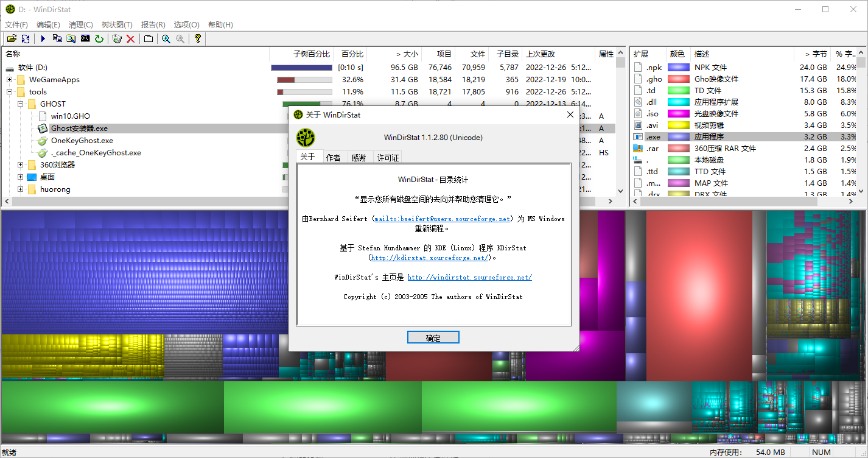Expand the WeGameApps folder node
Viewport: 868px width, 458px height.
coord(10,80)
